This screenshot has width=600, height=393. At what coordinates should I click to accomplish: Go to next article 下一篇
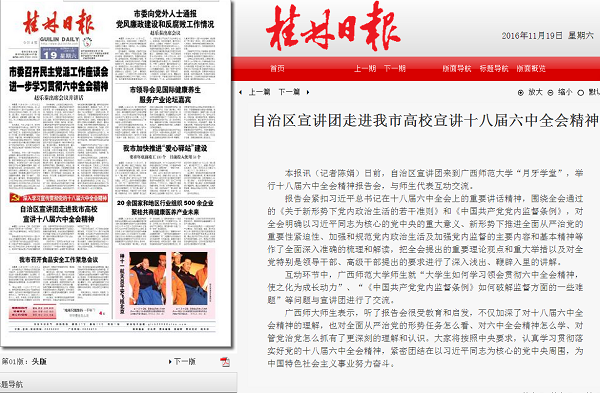pyautogui.click(x=289, y=92)
